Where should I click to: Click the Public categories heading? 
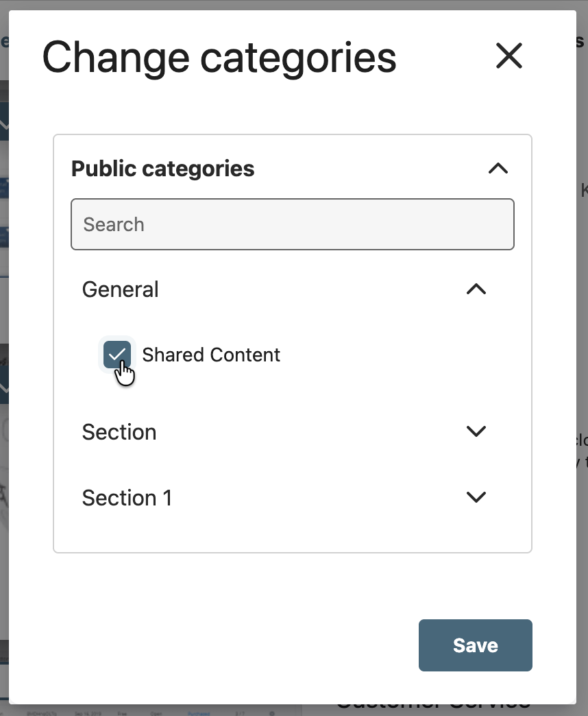tap(163, 169)
